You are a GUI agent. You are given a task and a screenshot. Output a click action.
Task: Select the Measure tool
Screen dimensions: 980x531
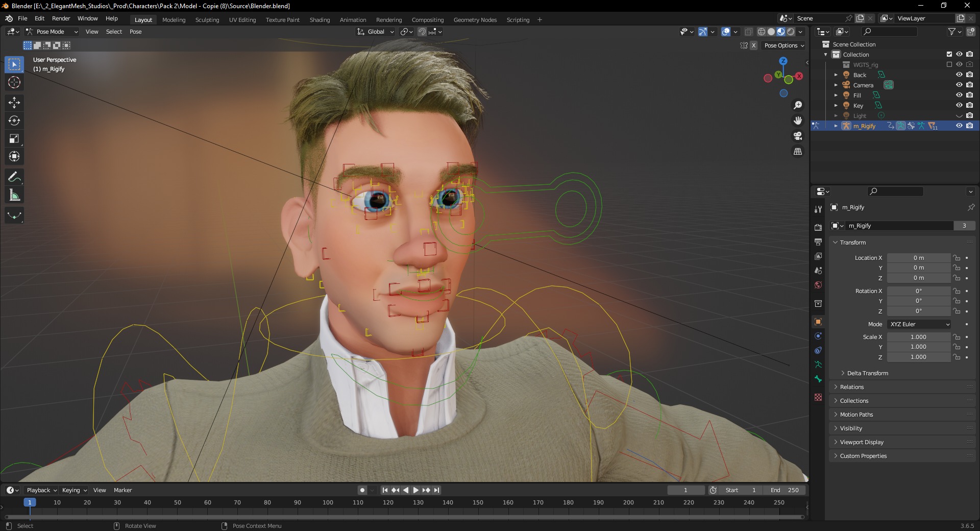click(x=14, y=195)
